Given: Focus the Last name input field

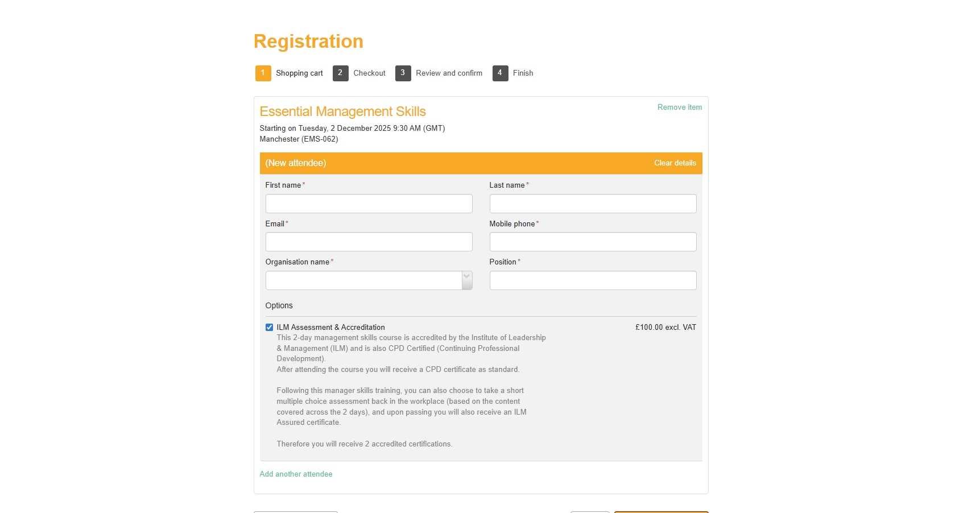Looking at the screenshot, I should (x=593, y=204).
